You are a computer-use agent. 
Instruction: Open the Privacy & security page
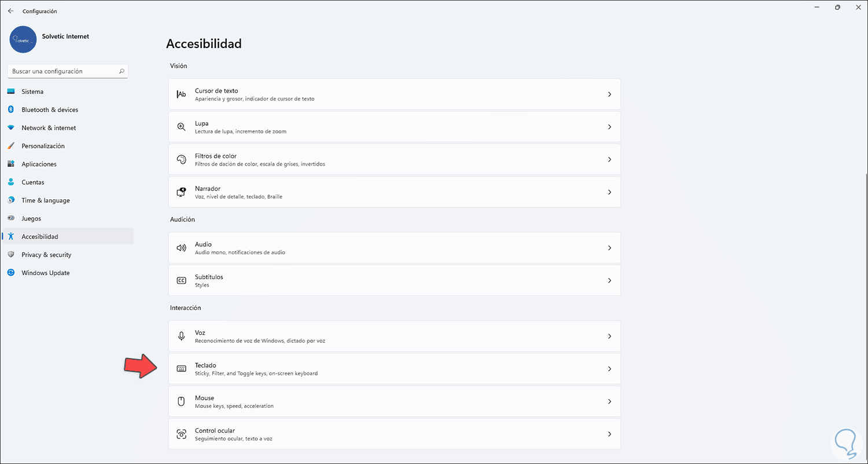pos(46,255)
